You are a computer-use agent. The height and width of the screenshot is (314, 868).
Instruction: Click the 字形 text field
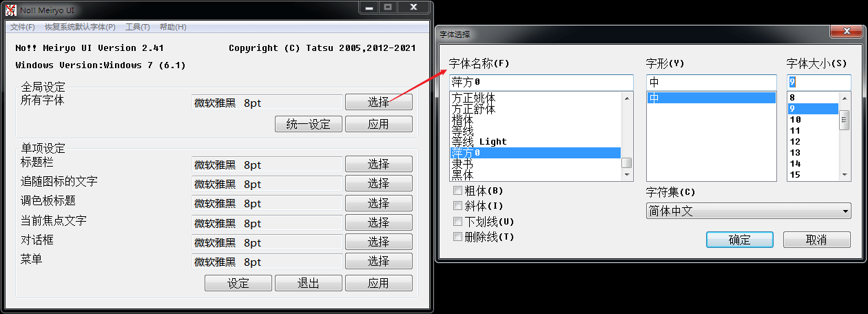click(711, 82)
